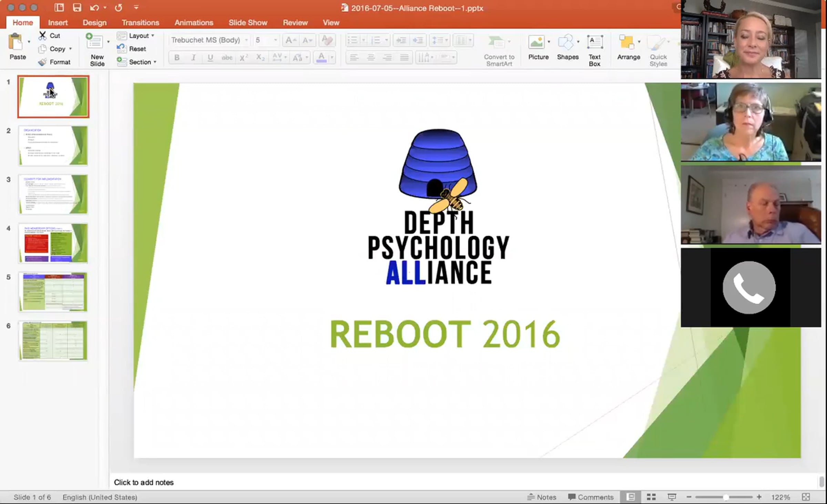Switch to Slide Sorter view
The width and height of the screenshot is (827, 504).
(x=651, y=497)
